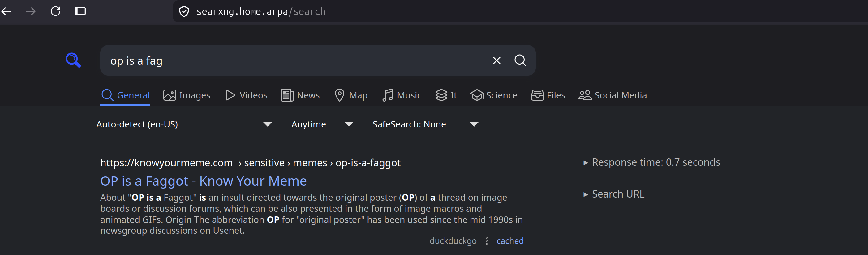Image resolution: width=868 pixels, height=255 pixels.
Task: Open the News category tab
Action: tap(300, 95)
